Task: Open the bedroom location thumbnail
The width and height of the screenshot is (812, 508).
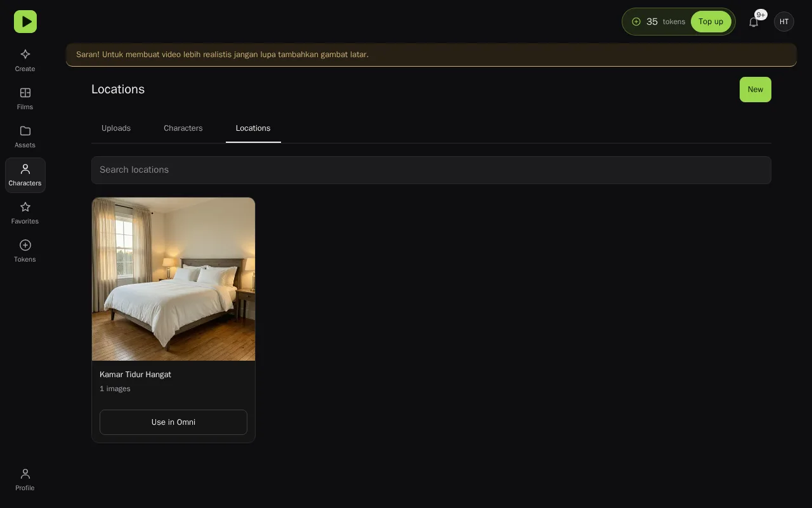Action: point(173,279)
